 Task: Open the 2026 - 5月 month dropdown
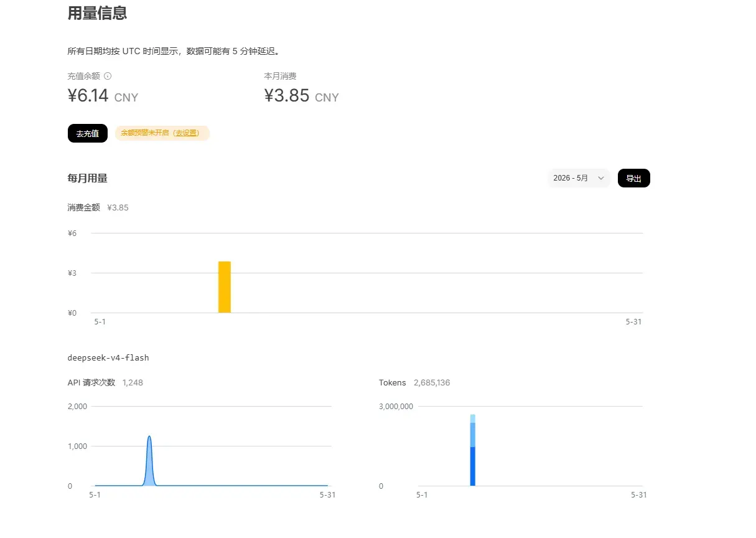click(x=579, y=178)
